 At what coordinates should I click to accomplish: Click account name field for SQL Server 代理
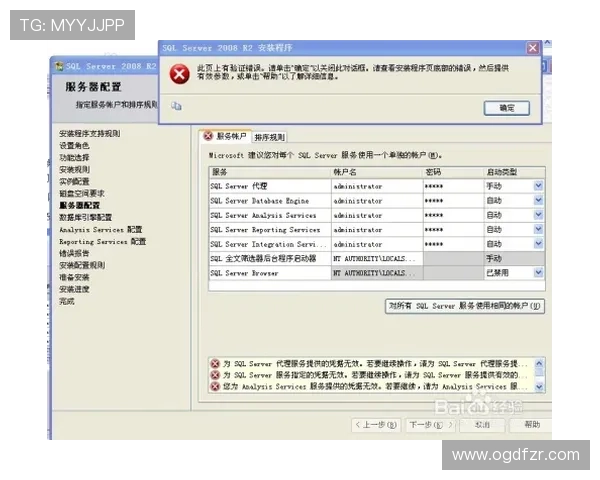377,186
